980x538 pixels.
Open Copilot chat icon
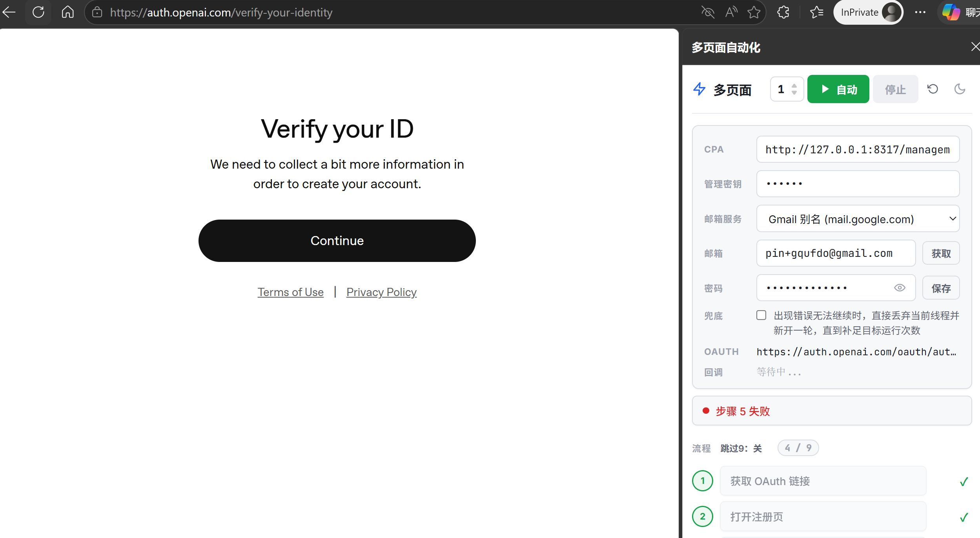click(x=951, y=12)
